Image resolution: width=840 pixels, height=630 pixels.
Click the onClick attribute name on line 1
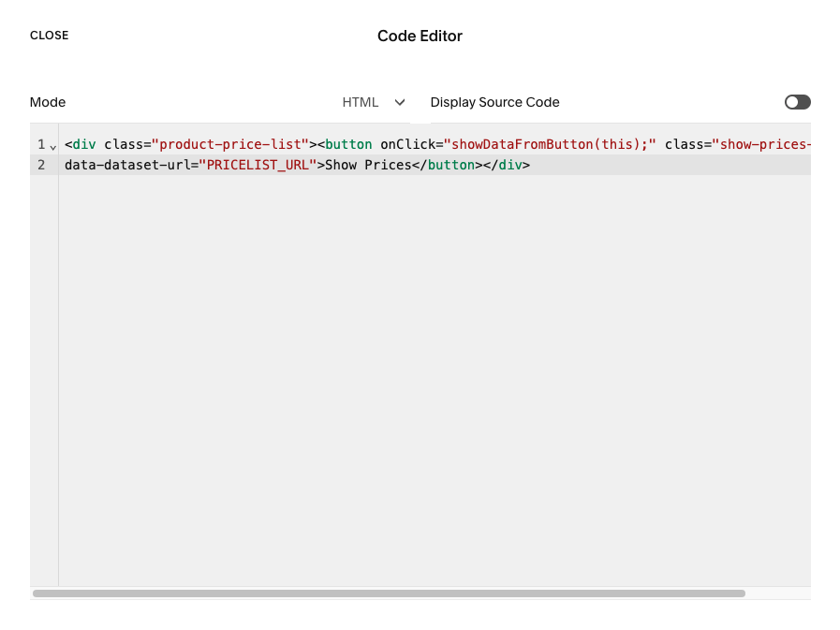407,144
